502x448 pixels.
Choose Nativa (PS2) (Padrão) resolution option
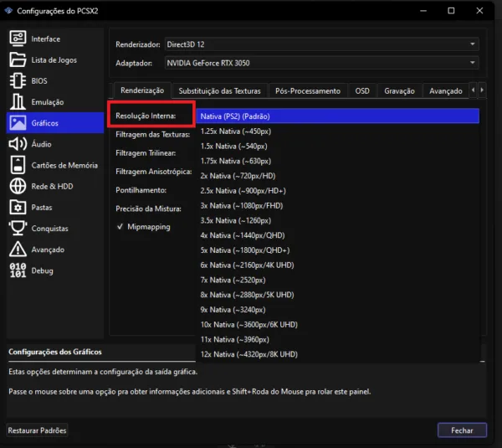338,116
